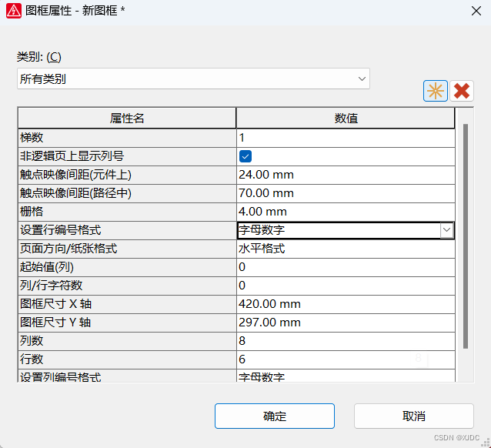Click the 列数 value cell showing 8
Image resolution: width=491 pixels, height=448 pixels.
tap(345, 341)
